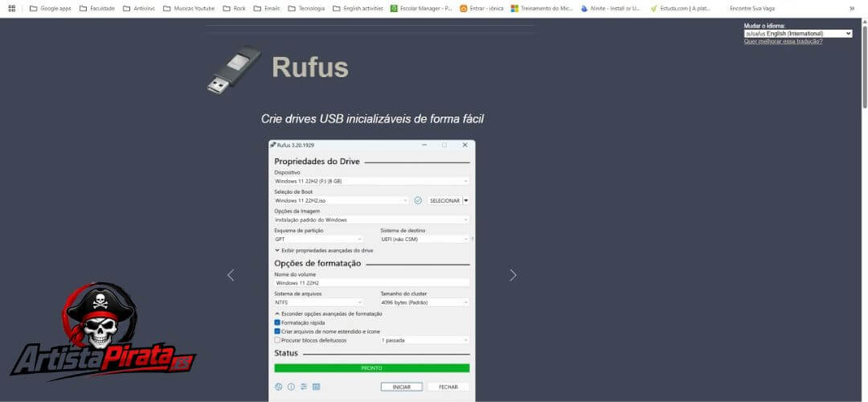868x402 pixels.
Task: Open the Encontre Sua Vaga bookmark
Action: (x=751, y=8)
